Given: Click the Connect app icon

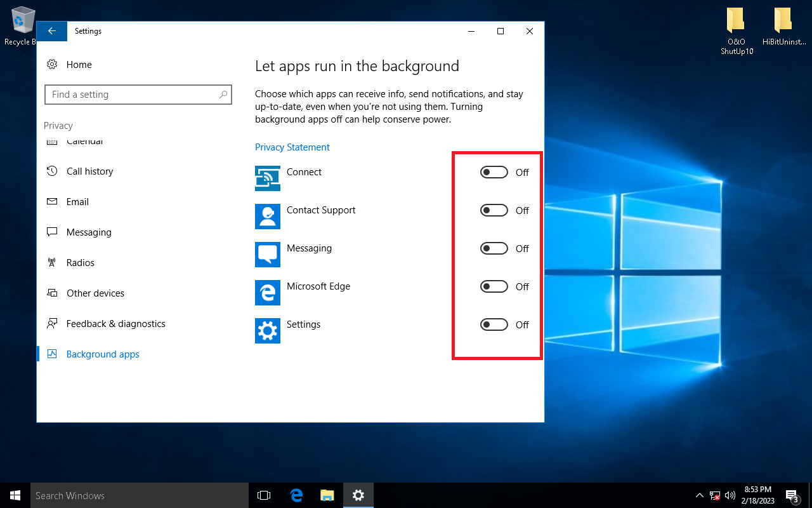Looking at the screenshot, I should (268, 178).
